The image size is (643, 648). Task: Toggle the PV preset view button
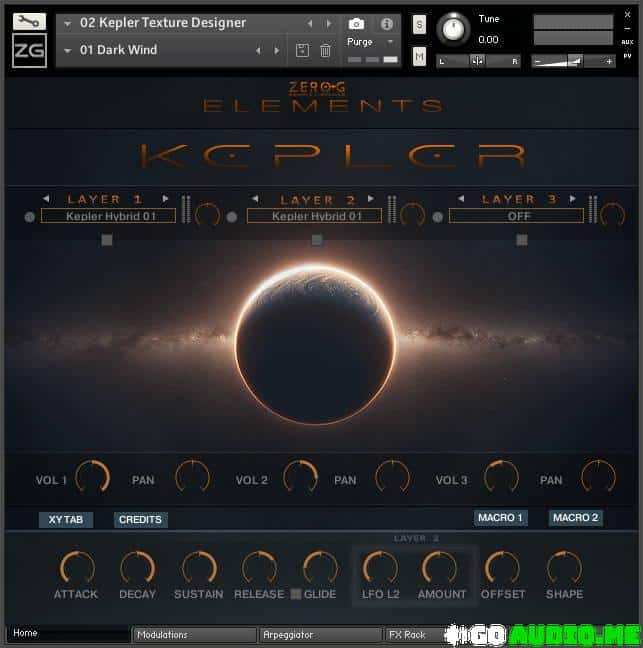click(627, 56)
